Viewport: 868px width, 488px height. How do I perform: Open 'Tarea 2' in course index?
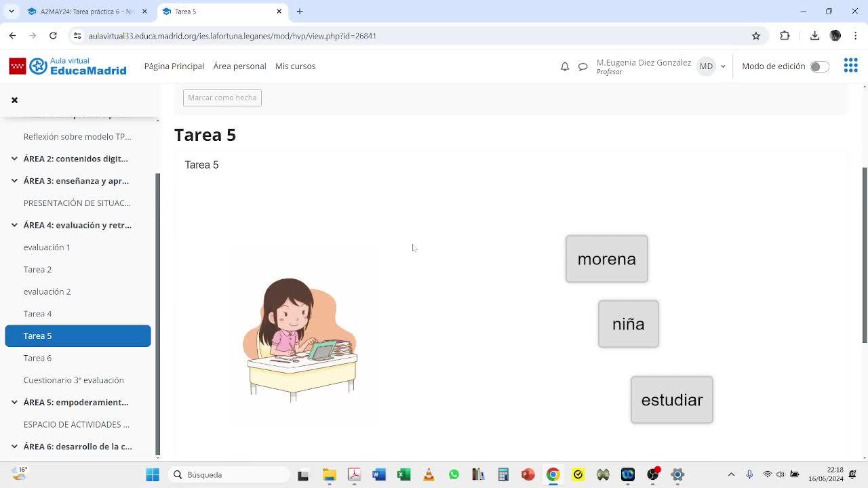click(x=37, y=269)
